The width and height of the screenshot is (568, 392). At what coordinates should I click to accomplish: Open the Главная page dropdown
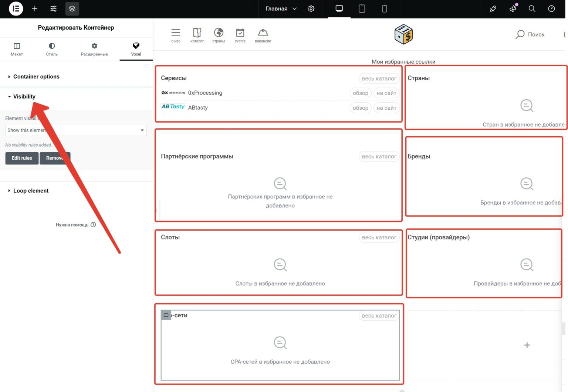point(281,8)
